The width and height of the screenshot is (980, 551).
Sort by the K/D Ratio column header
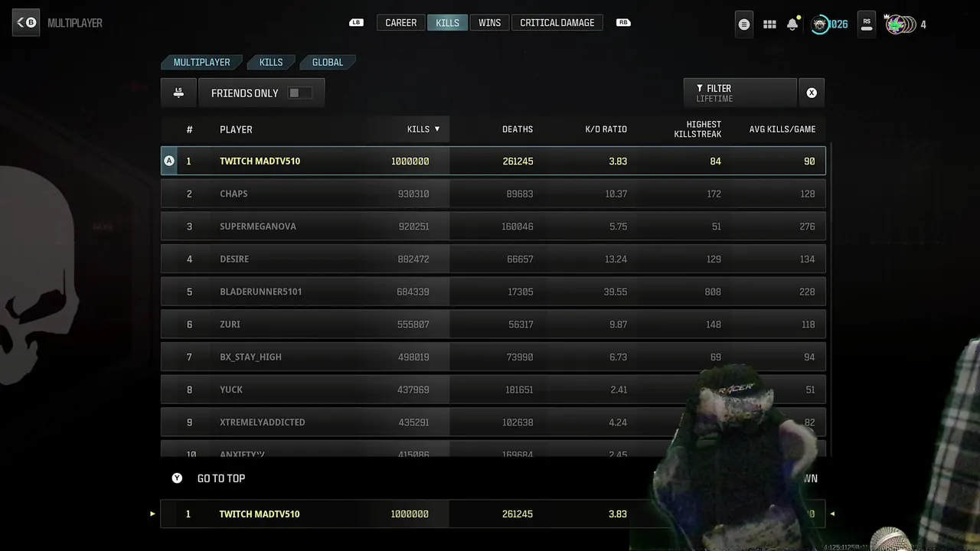click(x=606, y=129)
